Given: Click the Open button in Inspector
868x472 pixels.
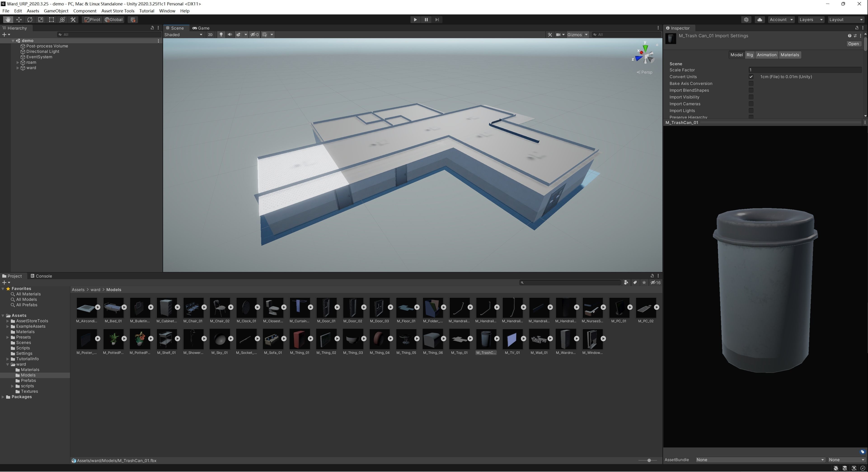Looking at the screenshot, I should (x=853, y=44).
